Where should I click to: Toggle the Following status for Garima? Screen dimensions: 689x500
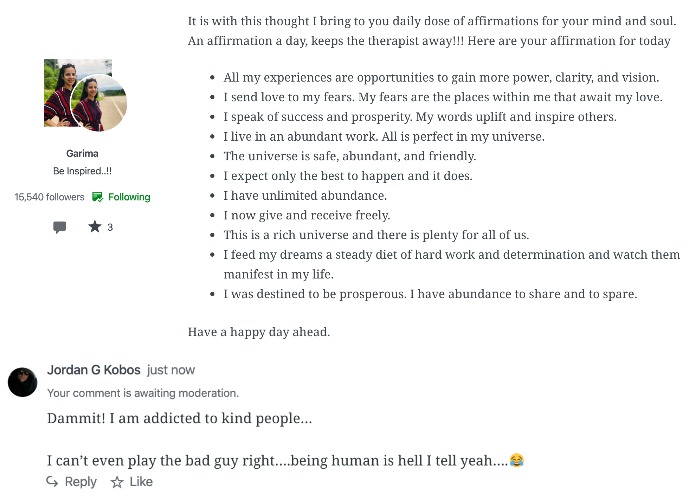coord(129,197)
